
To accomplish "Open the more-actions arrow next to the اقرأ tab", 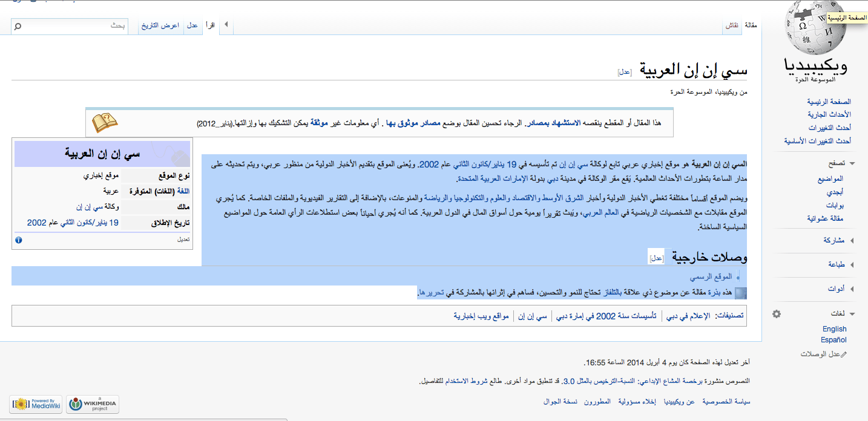I will tap(226, 25).
